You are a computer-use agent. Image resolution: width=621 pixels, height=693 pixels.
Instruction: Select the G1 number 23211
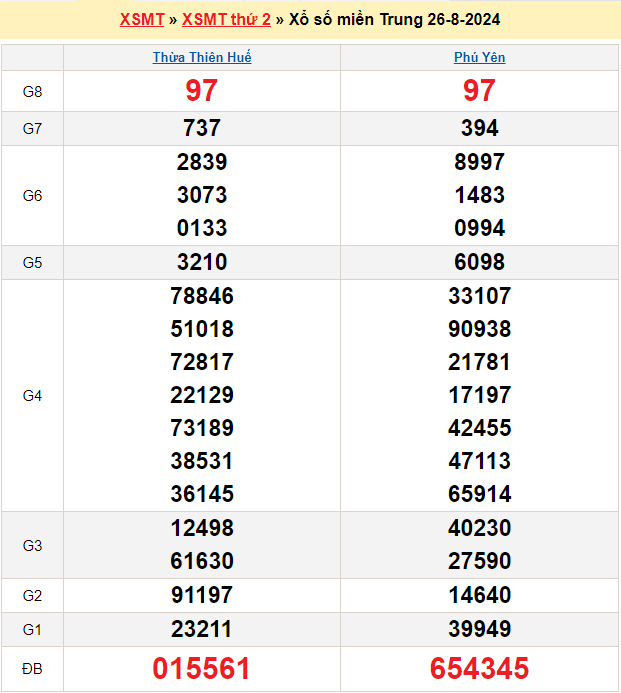click(202, 629)
